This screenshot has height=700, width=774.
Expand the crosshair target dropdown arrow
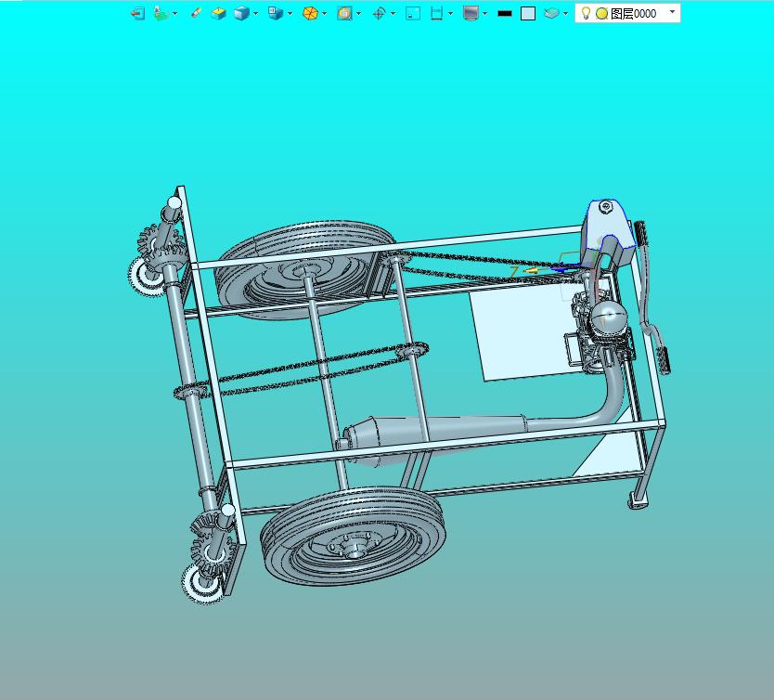pyautogui.click(x=393, y=13)
